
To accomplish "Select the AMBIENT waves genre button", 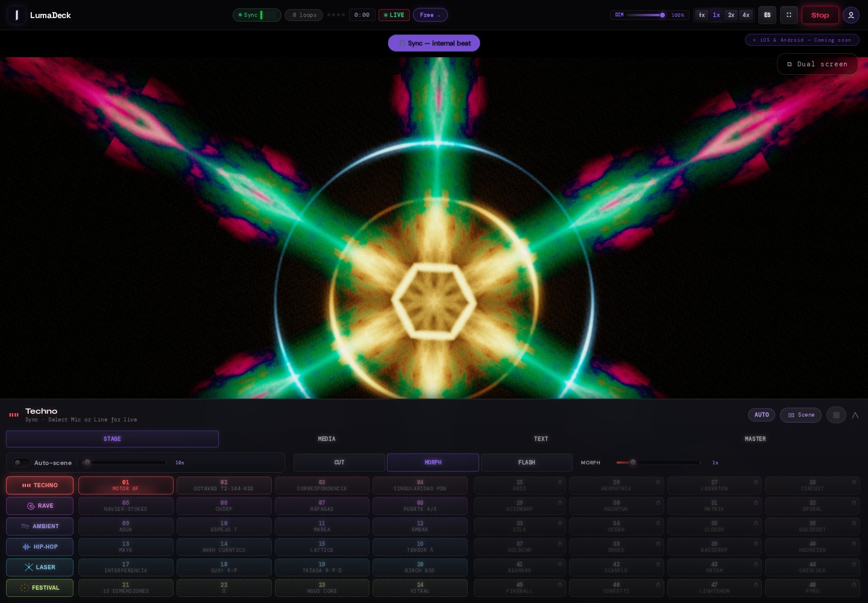I will pyautogui.click(x=40, y=526).
